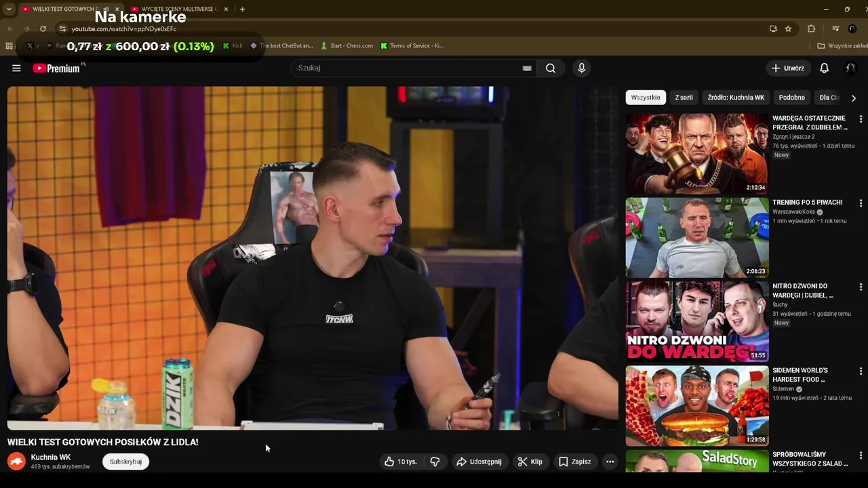Screen dimensions: 868x488
Task: Select the Wszystkie filter chip
Action: click(x=646, y=98)
